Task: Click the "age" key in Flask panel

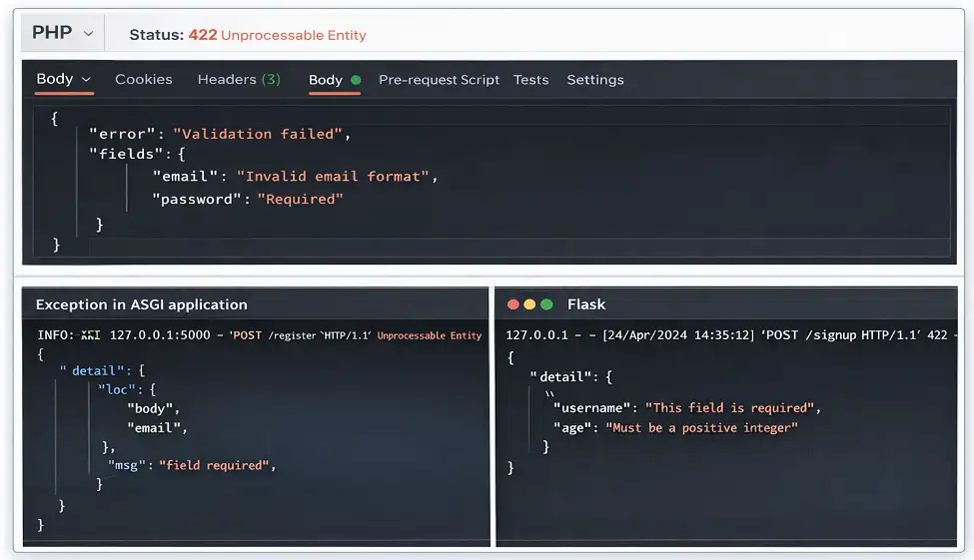Action: pyautogui.click(x=572, y=428)
